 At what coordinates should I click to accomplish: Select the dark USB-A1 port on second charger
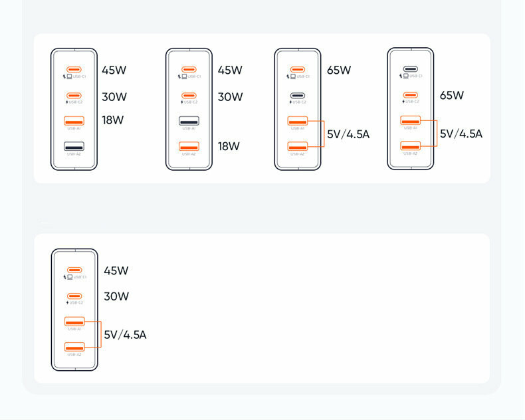coord(189,121)
